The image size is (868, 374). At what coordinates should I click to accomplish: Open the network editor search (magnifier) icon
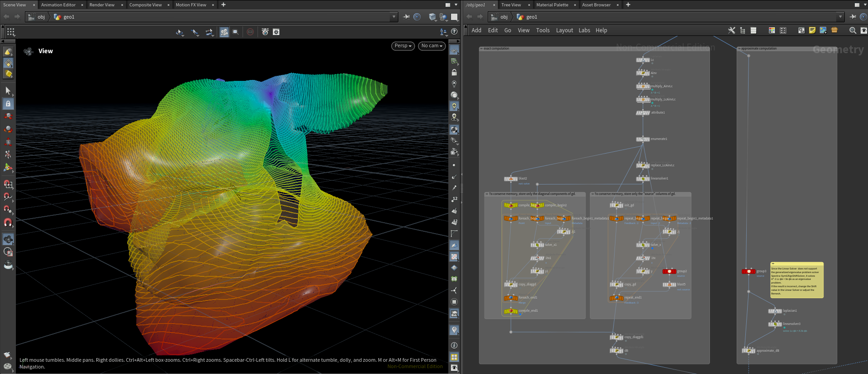coord(853,30)
